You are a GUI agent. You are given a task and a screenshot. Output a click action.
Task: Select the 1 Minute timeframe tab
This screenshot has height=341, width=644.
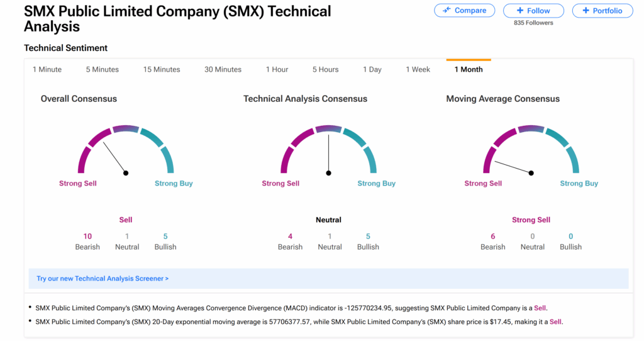coord(47,69)
